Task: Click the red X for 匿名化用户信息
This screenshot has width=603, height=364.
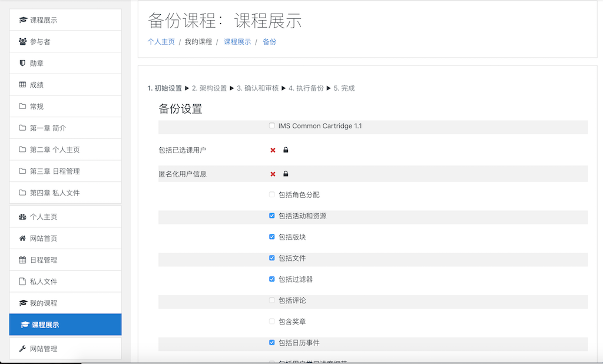Action: point(273,174)
